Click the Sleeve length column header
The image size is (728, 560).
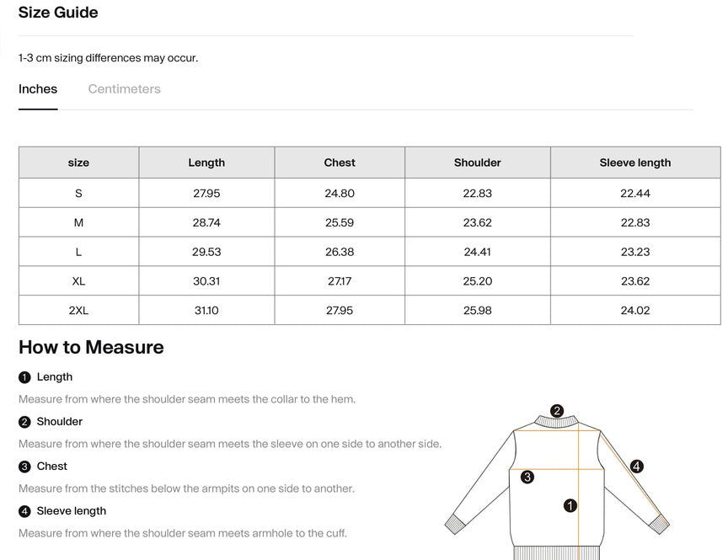636,163
